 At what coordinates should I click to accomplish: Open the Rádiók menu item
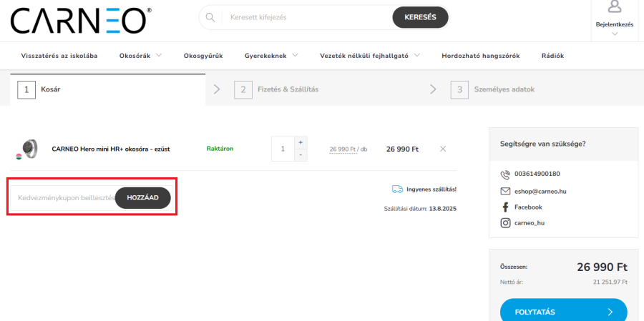(552, 55)
